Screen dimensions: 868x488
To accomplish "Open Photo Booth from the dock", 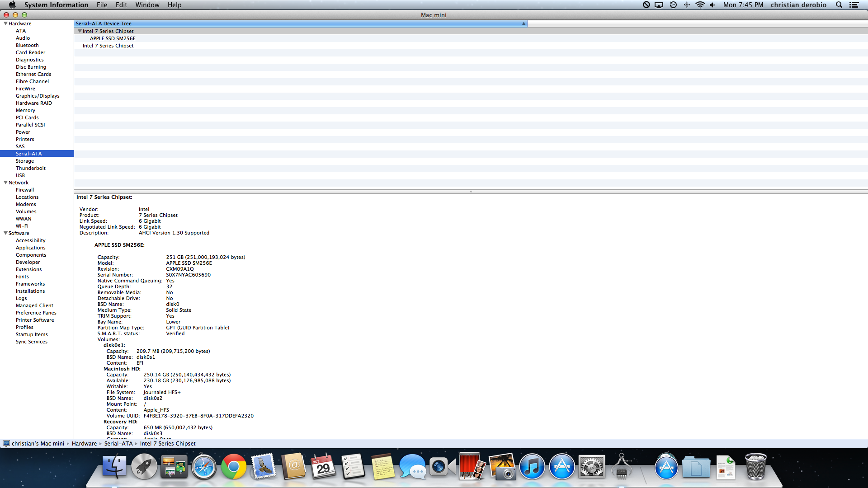I will 471,467.
